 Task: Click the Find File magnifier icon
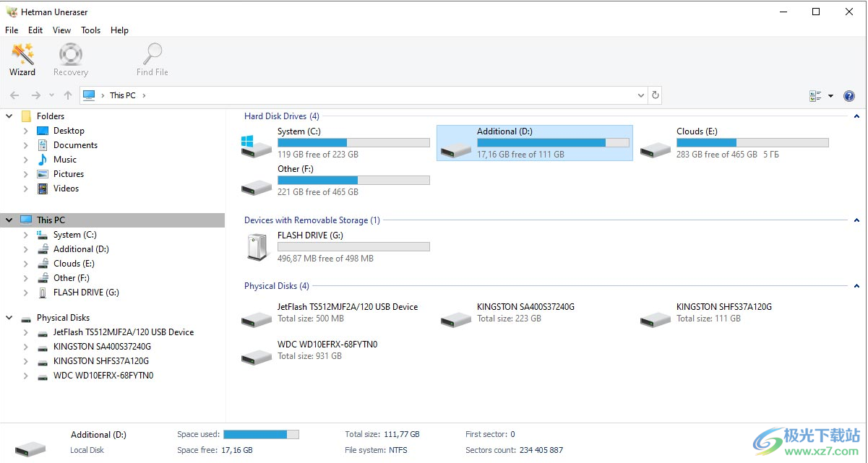tap(152, 55)
